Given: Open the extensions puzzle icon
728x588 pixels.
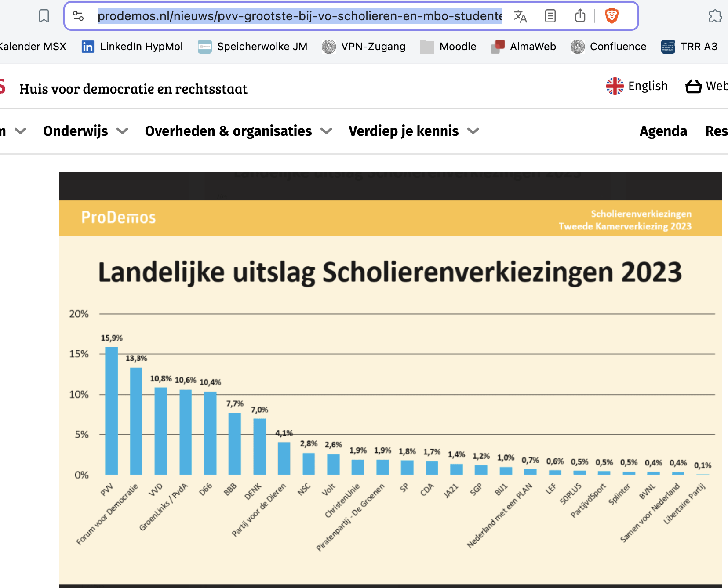Looking at the screenshot, I should click(715, 16).
